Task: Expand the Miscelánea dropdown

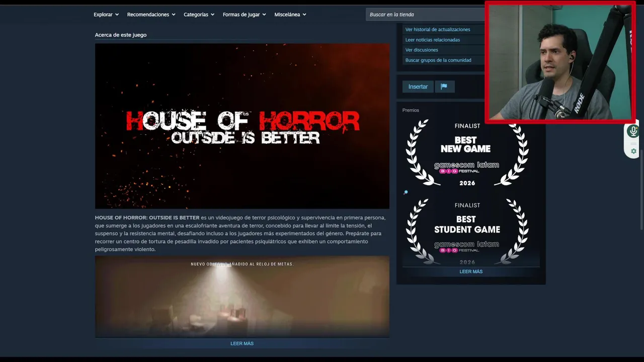Action: click(x=290, y=15)
